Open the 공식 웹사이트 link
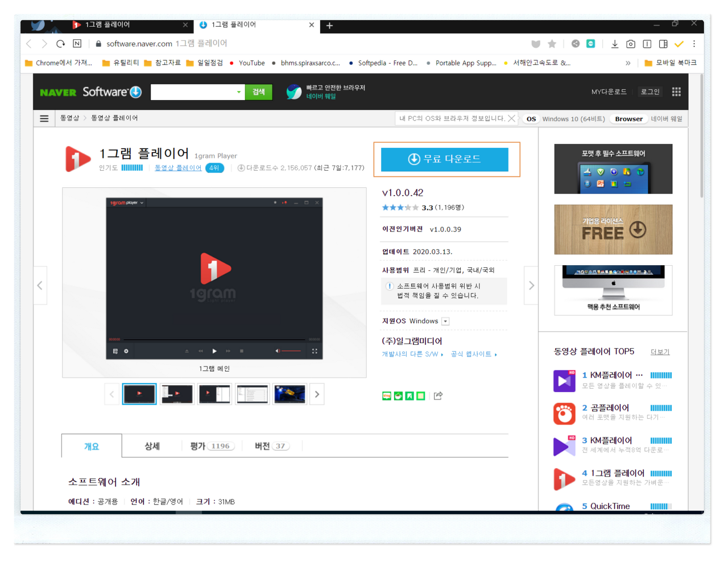The width and height of the screenshot is (728, 561). click(474, 354)
